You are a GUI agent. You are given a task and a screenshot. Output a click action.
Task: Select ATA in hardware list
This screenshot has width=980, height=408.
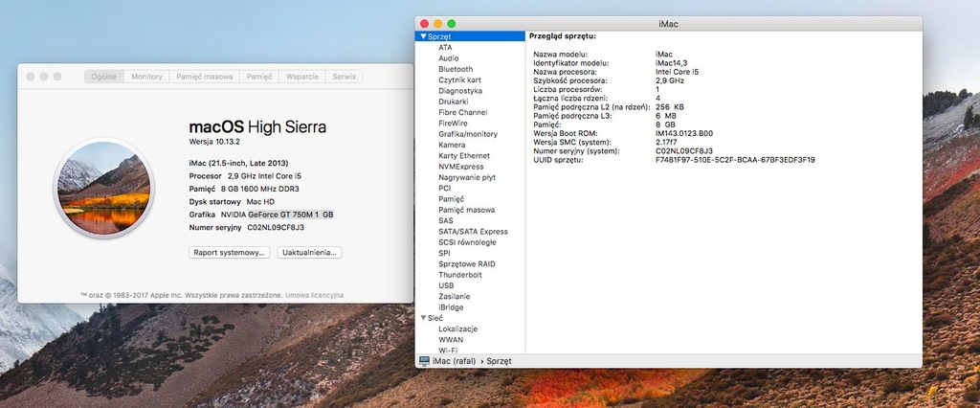(445, 48)
